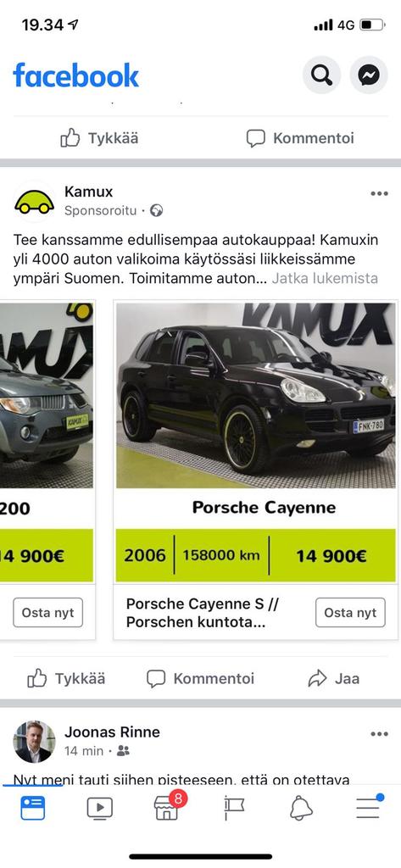Open the hamburger menu tab
The image size is (401, 868).
coord(369,807)
